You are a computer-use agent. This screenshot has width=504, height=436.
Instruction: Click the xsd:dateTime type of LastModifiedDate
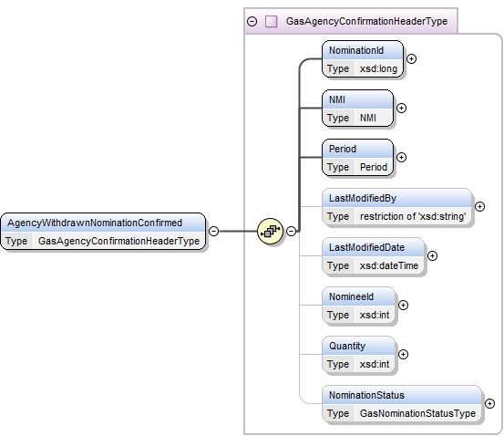click(389, 265)
